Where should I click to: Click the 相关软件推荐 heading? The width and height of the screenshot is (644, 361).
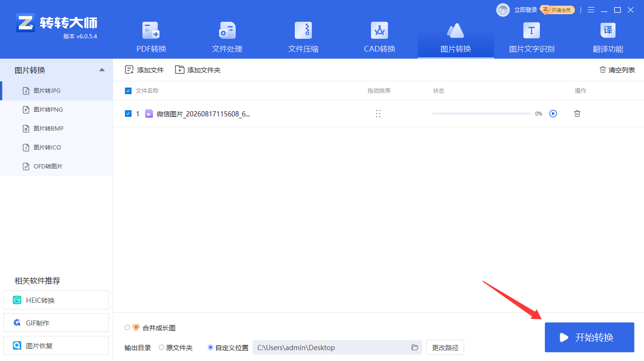37,281
